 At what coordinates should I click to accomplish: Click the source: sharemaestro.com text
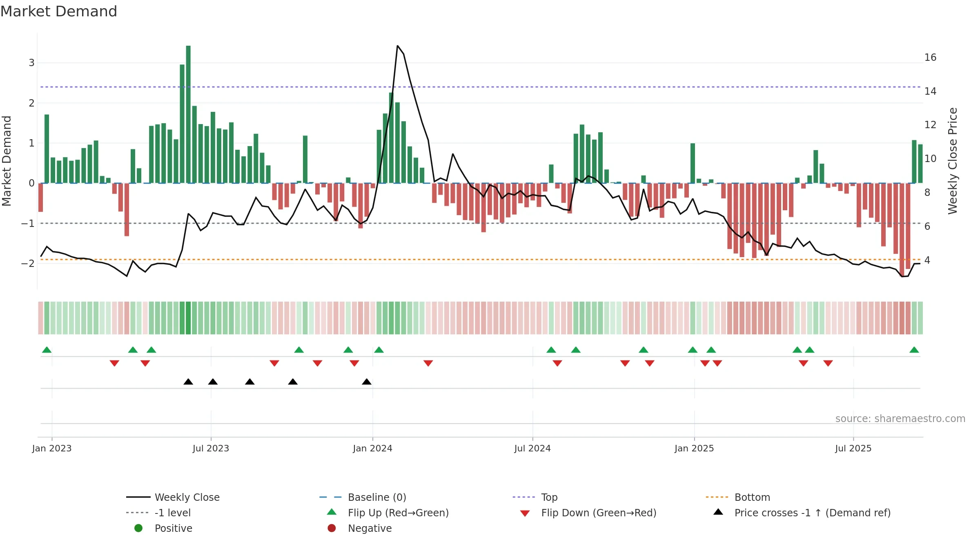[x=900, y=419]
